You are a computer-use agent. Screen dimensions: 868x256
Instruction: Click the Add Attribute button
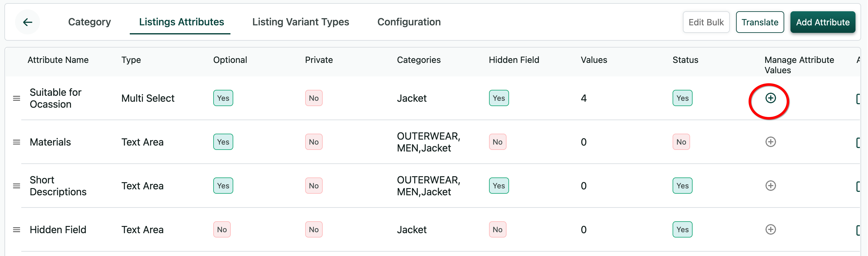pyautogui.click(x=823, y=22)
